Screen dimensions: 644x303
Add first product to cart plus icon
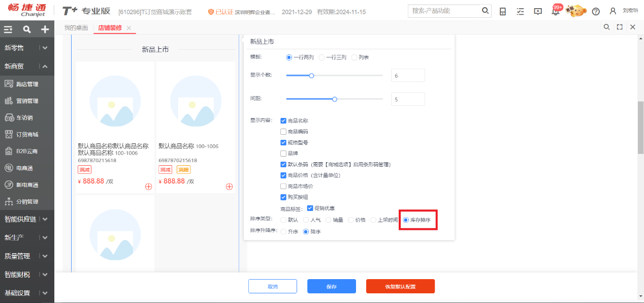click(148, 187)
